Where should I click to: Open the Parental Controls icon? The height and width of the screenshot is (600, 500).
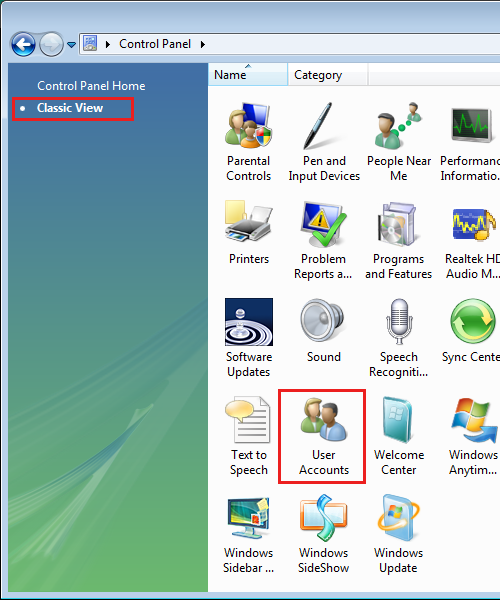(x=249, y=126)
